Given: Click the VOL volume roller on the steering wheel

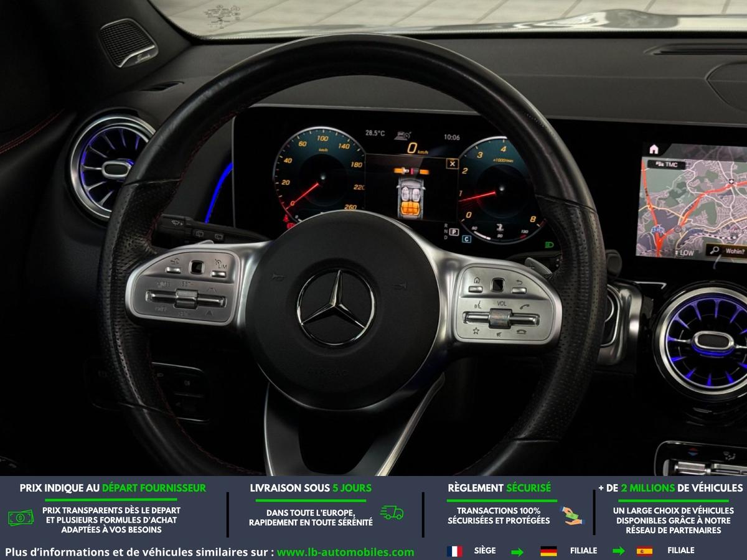Looking at the screenshot, I should click(x=500, y=319).
